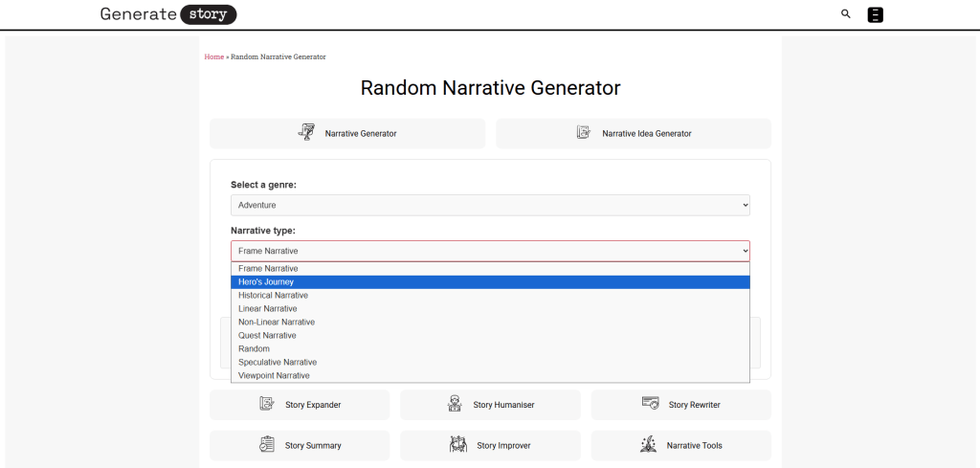The width and height of the screenshot is (980, 468).
Task: Click the Story Improver icon
Action: click(457, 445)
